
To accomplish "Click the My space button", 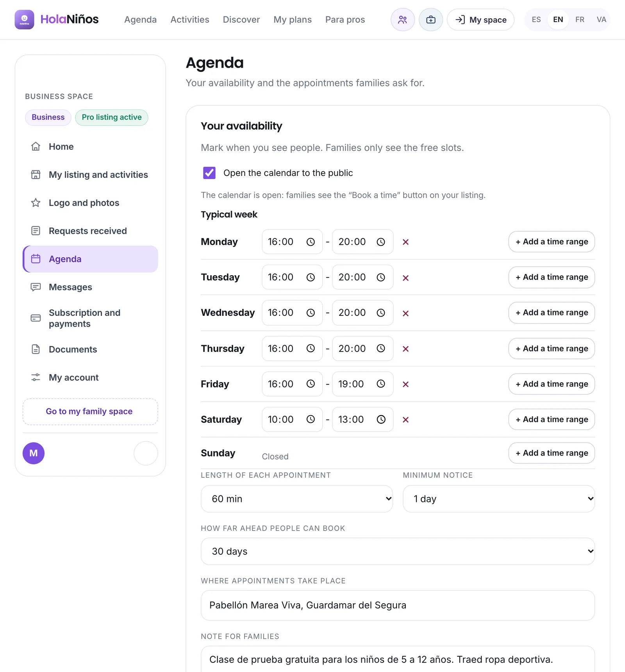I will (480, 20).
